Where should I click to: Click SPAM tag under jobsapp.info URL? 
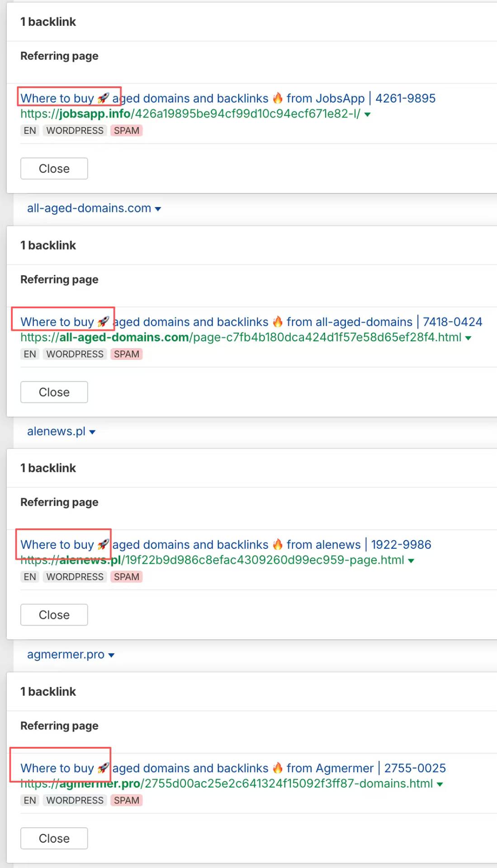coord(127,131)
